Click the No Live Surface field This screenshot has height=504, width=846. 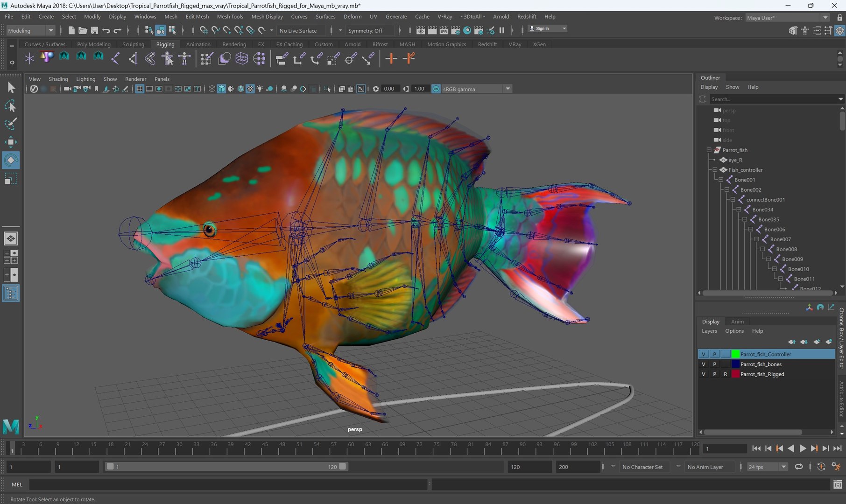point(301,30)
